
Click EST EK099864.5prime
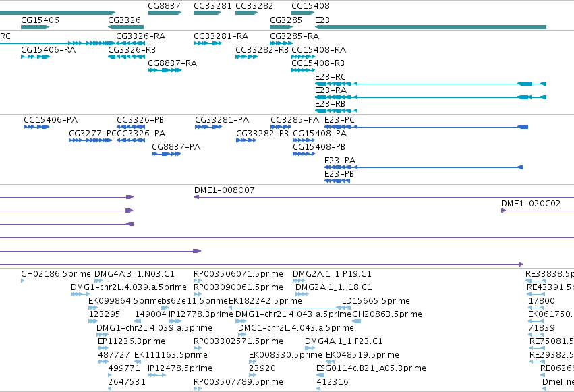93,308
